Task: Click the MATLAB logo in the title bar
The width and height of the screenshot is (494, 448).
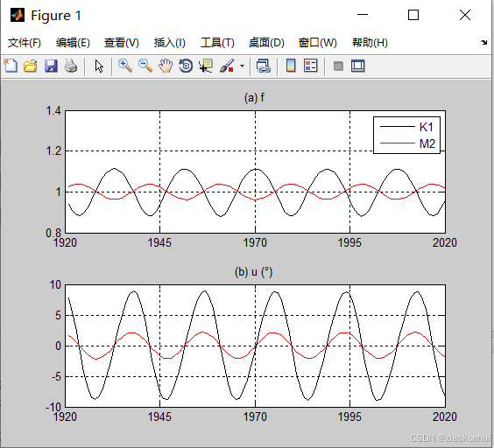Action: tap(18, 15)
